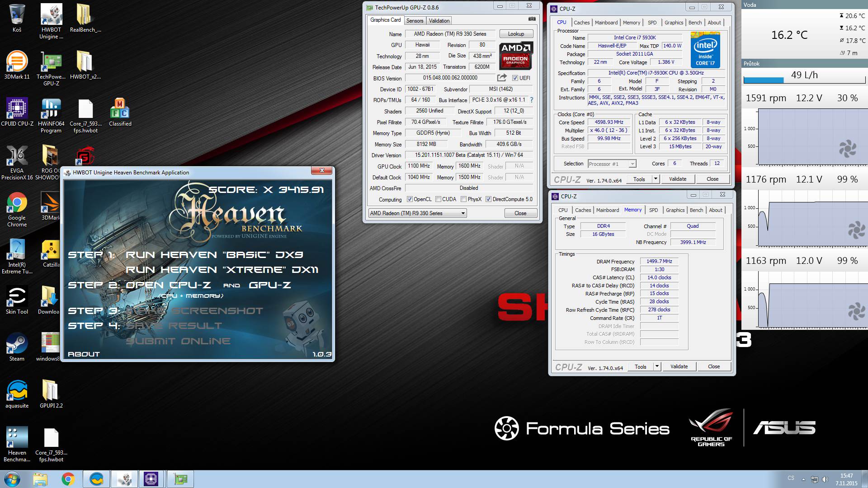Switch to CPU-Z taskbar button
Viewport: 868px width, 488px height.
[x=151, y=479]
